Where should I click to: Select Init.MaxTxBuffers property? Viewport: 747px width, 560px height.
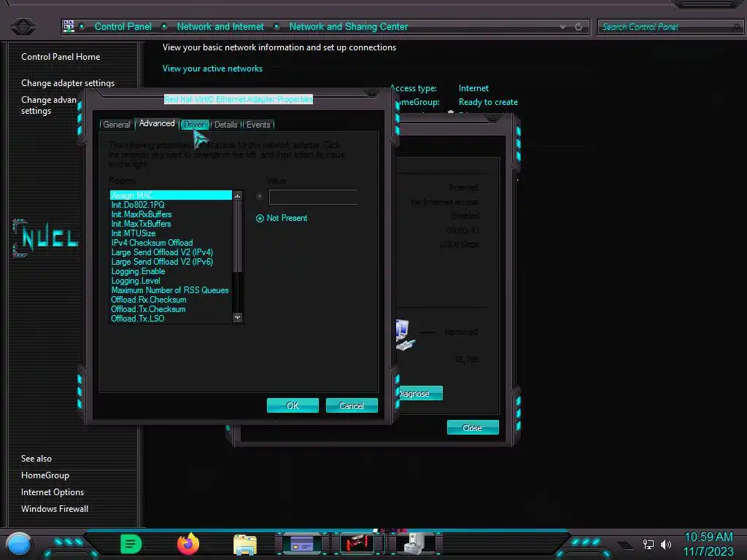click(x=171, y=224)
